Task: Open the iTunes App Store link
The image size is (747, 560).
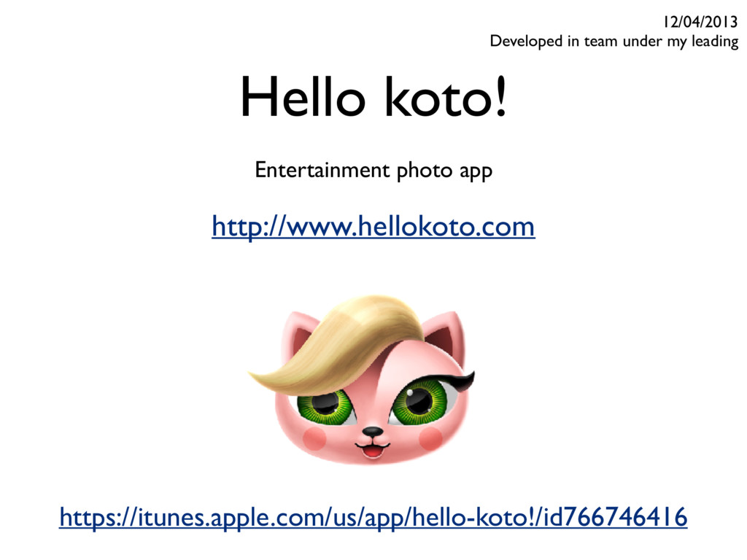Action: coord(373,517)
